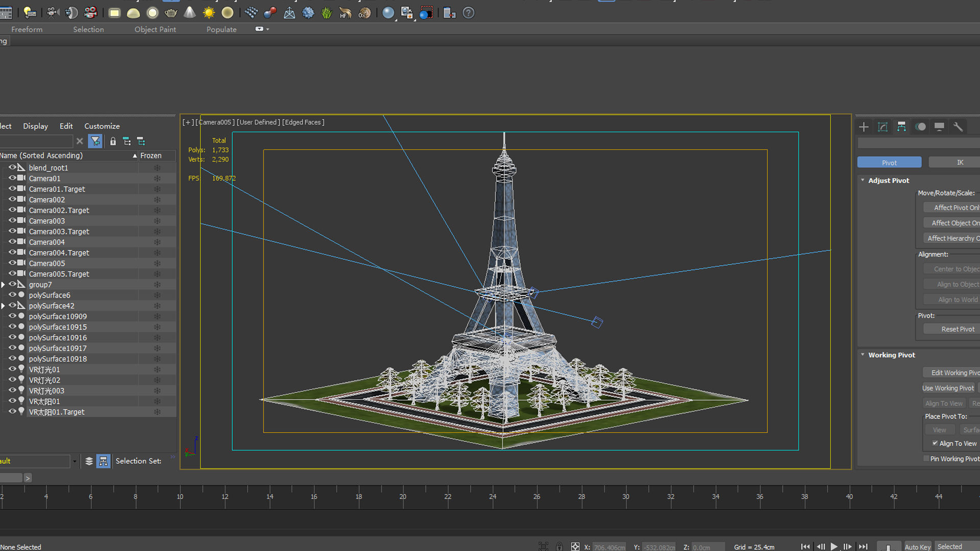This screenshot has height=551, width=980.
Task: Toggle the scene explorer filter funnel
Action: tap(95, 141)
